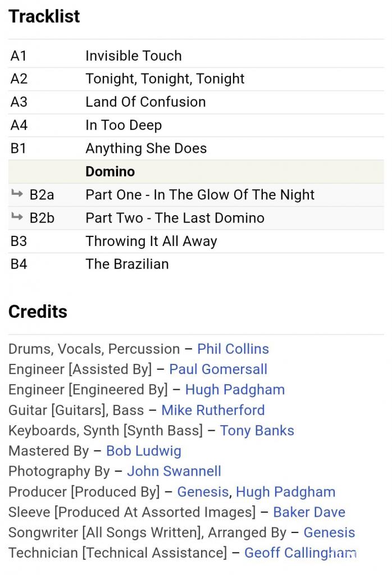Select the Land Of Confusion track
Screen dimensions: 392x575
(x=145, y=102)
